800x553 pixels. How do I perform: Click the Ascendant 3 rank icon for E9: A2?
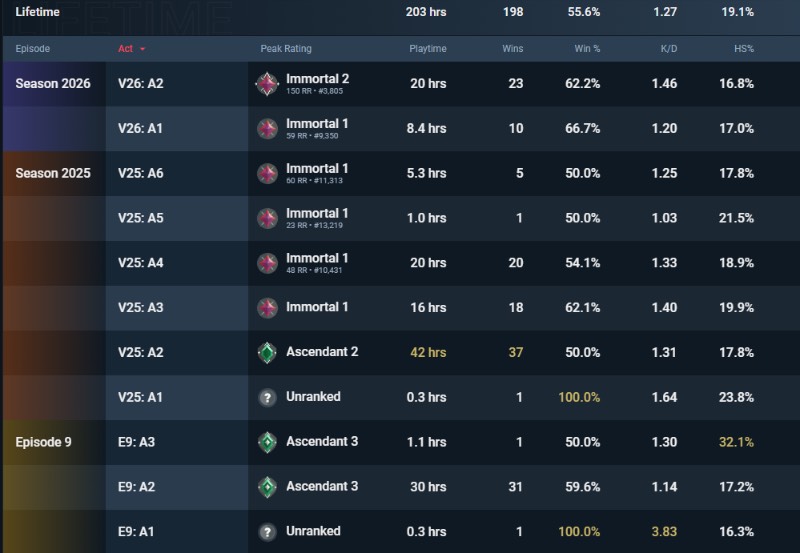(267, 487)
